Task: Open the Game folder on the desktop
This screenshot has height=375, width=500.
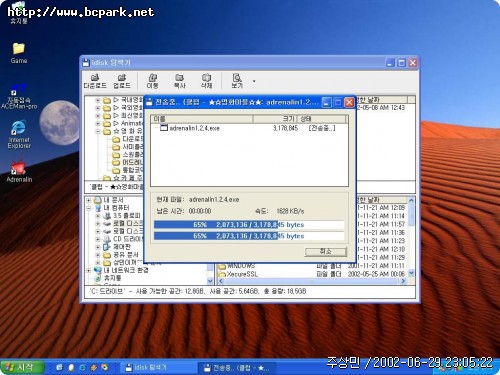Action: coord(19,53)
